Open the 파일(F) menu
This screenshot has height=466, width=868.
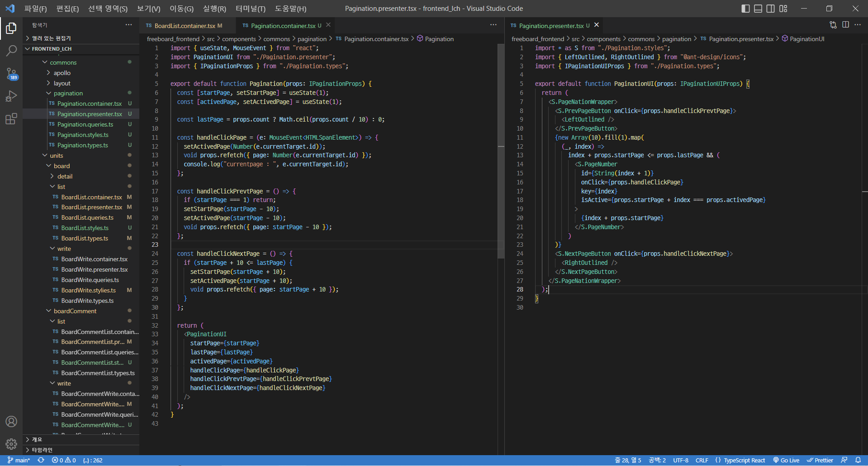point(35,9)
